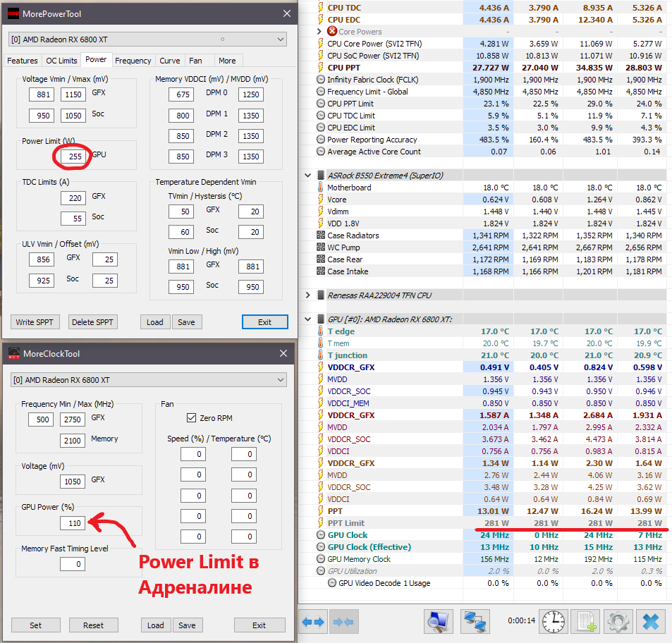Click the fan icon beside Case Rear
This screenshot has height=643, width=672.
point(321,259)
